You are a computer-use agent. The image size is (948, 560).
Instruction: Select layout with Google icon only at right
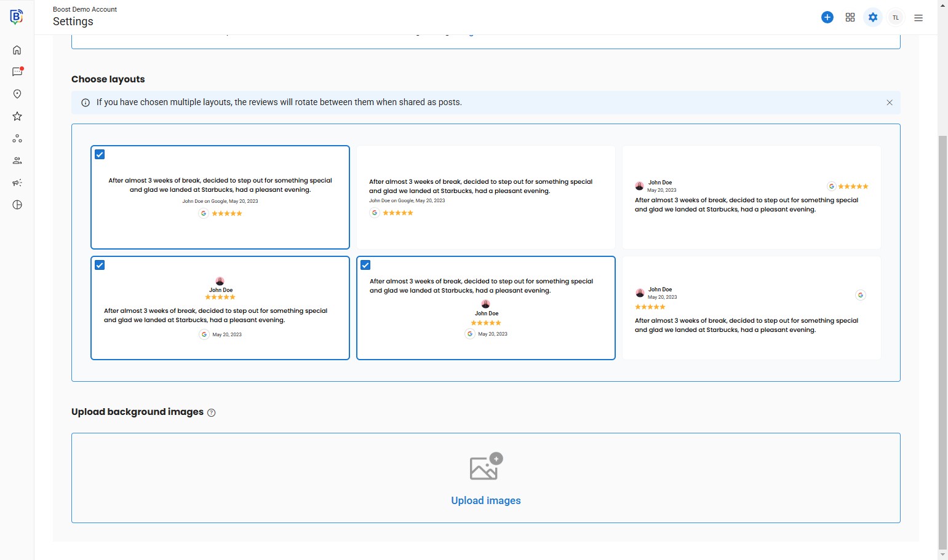[x=751, y=308]
